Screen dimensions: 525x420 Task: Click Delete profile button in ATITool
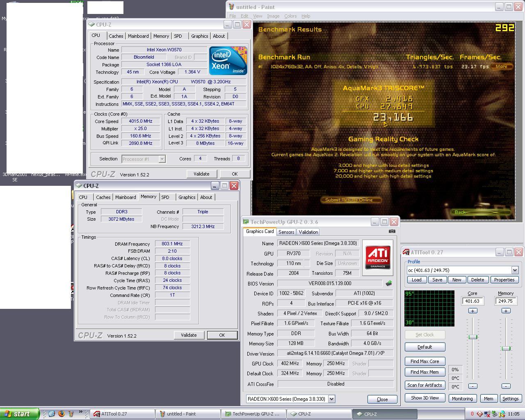pyautogui.click(x=477, y=280)
